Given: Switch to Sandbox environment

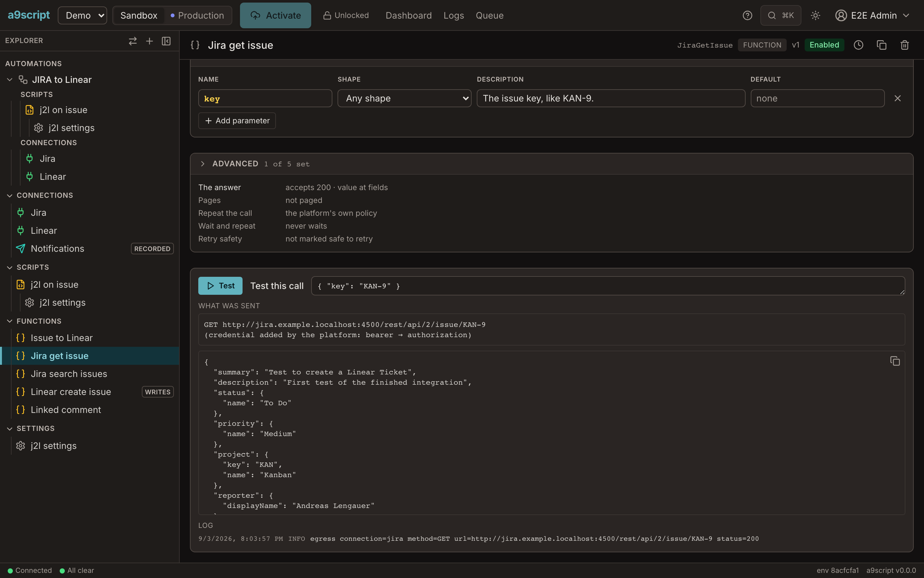Looking at the screenshot, I should [139, 15].
